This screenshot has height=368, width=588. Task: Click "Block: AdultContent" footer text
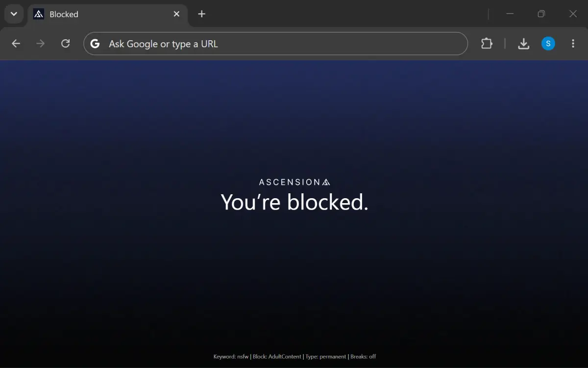[277, 357]
